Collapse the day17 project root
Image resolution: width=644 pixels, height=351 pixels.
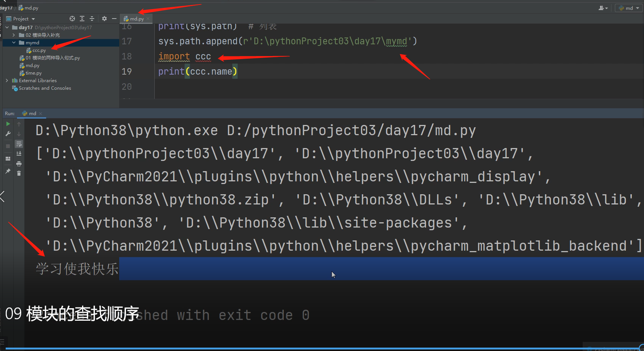click(7, 27)
